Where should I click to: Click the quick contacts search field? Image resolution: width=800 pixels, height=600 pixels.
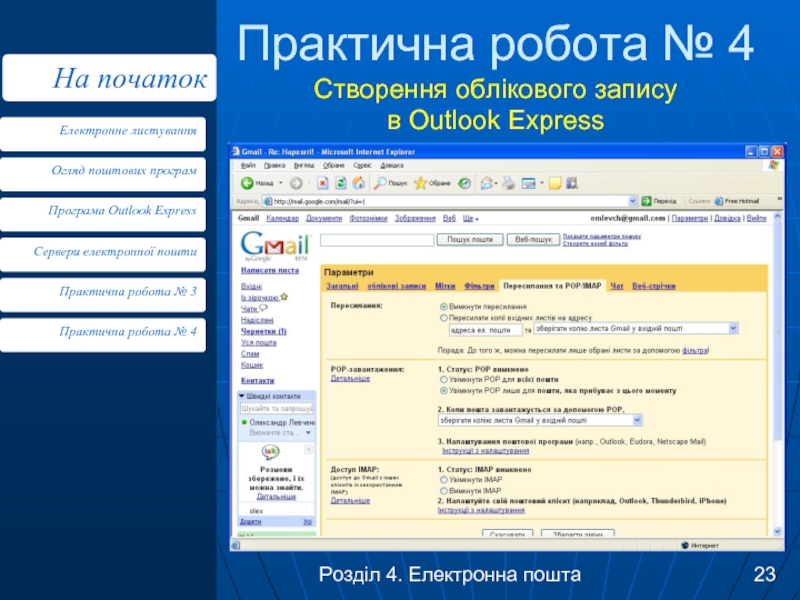tap(277, 408)
